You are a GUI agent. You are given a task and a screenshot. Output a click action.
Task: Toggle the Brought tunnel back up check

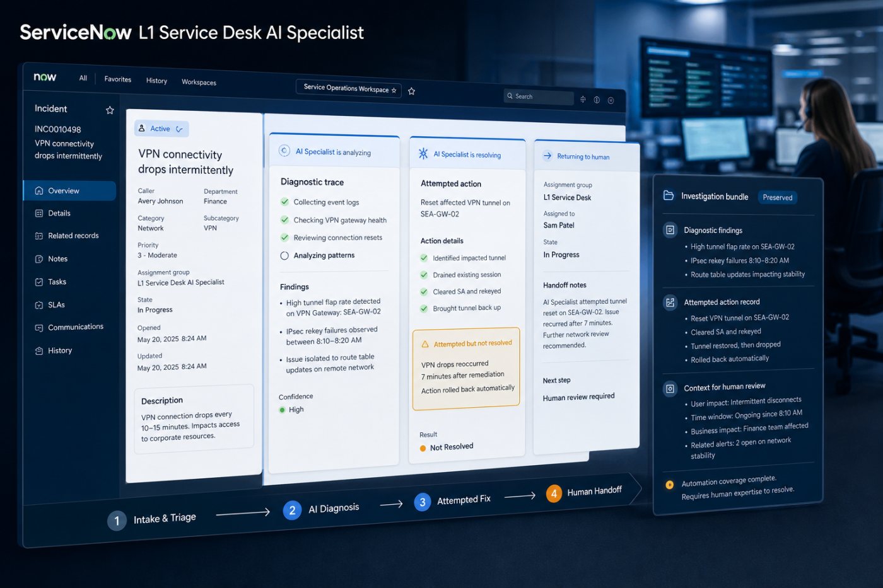point(424,308)
